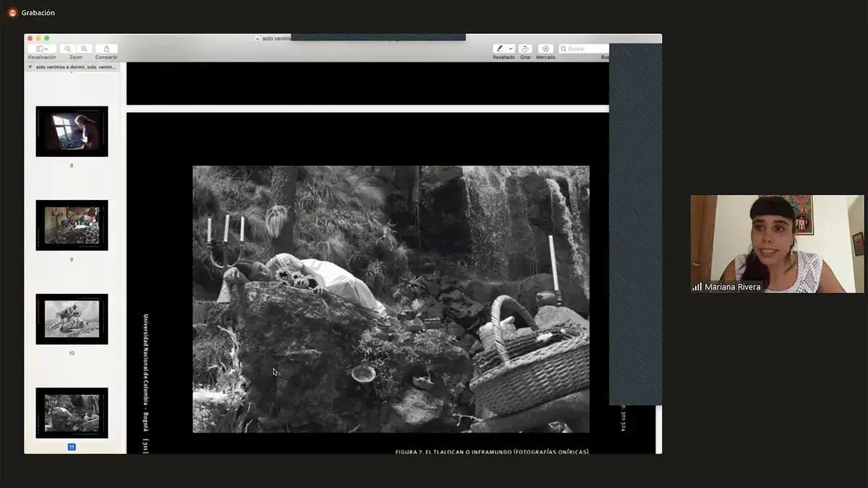Rotate the page with the Girar button

coord(525,49)
